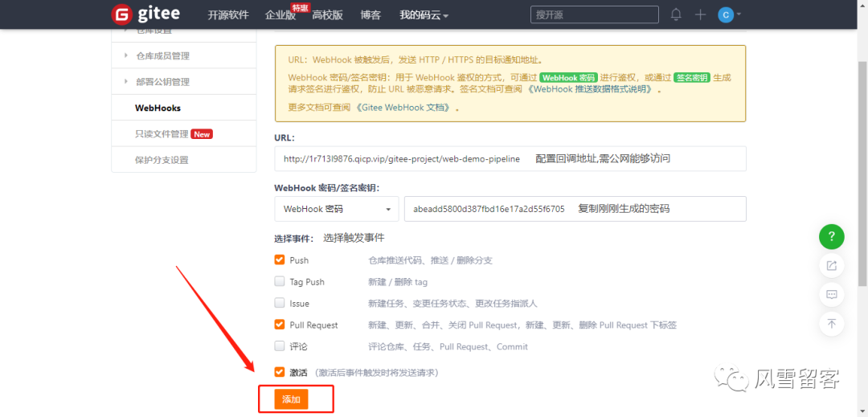Click the URL input field
This screenshot has width=868, height=417.
(x=510, y=159)
